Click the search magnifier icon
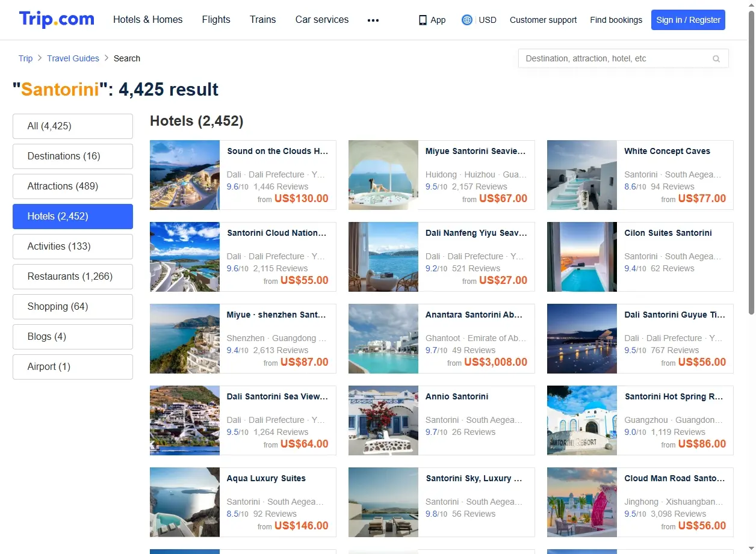756x554 pixels. (x=716, y=59)
